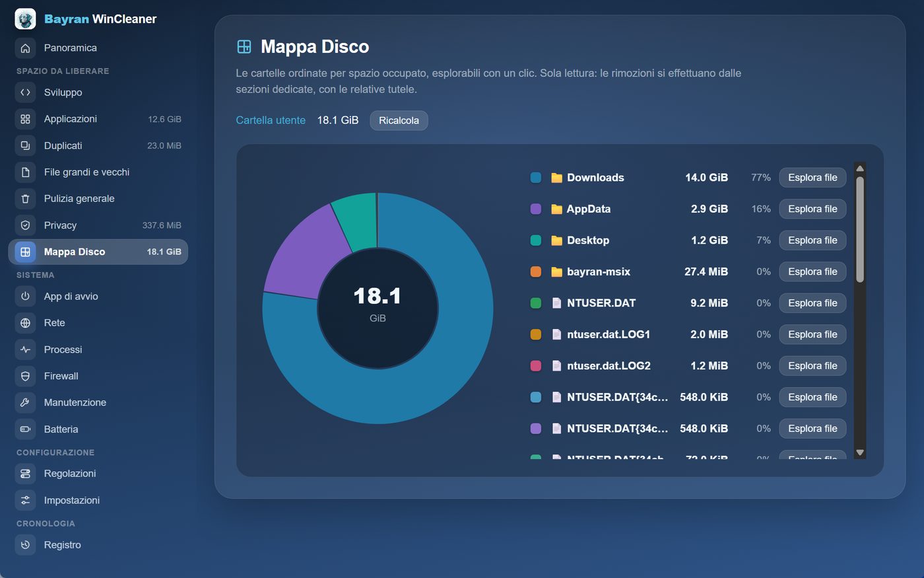This screenshot has width=924, height=578.
Task: Click the Privacy shield icon
Action: click(x=25, y=225)
